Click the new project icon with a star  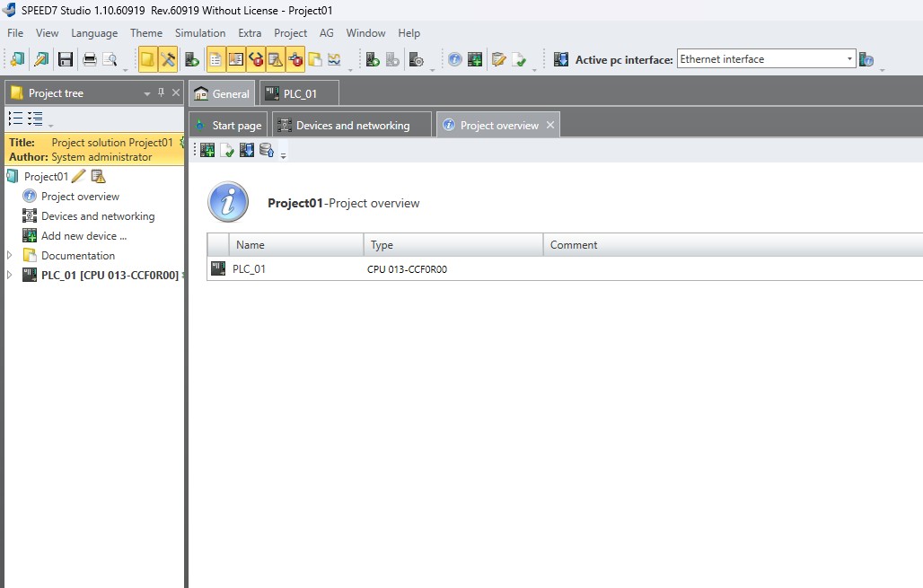point(17,59)
